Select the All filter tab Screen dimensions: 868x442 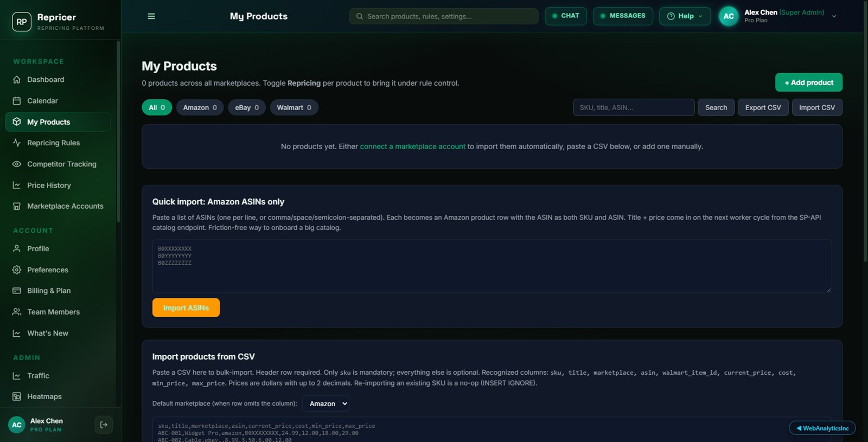click(x=157, y=107)
